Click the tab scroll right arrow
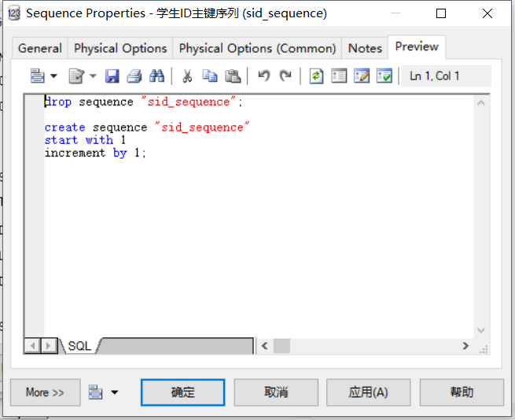The image size is (515, 420). (49, 346)
